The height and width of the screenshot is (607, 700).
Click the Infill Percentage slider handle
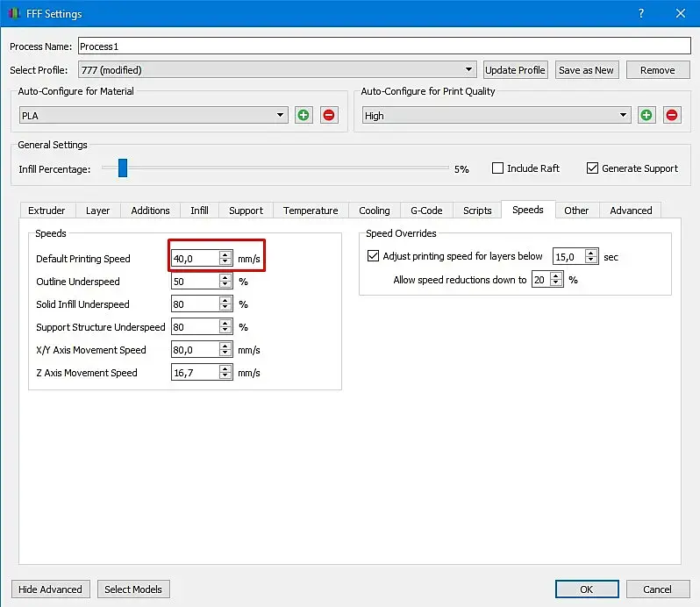pos(123,168)
